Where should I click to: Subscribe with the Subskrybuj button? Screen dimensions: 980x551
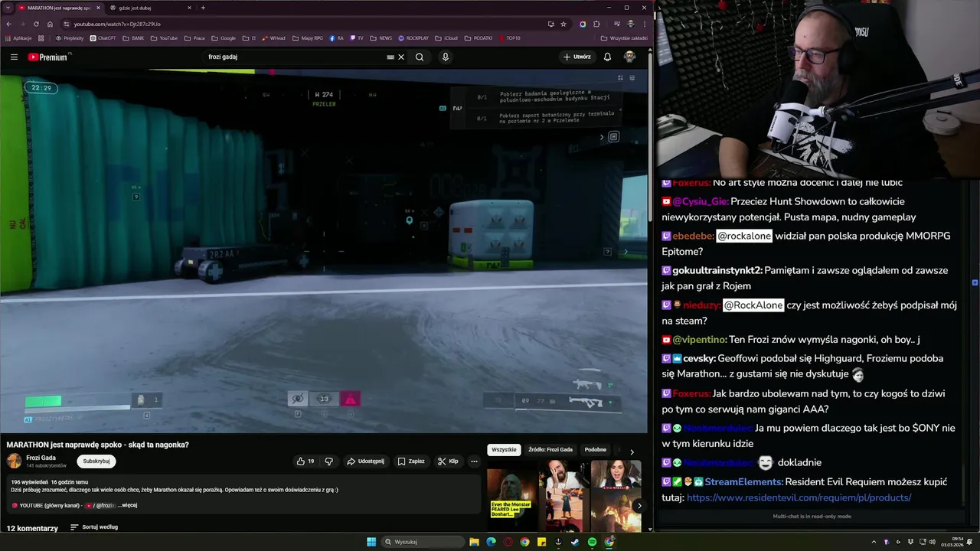tap(96, 461)
